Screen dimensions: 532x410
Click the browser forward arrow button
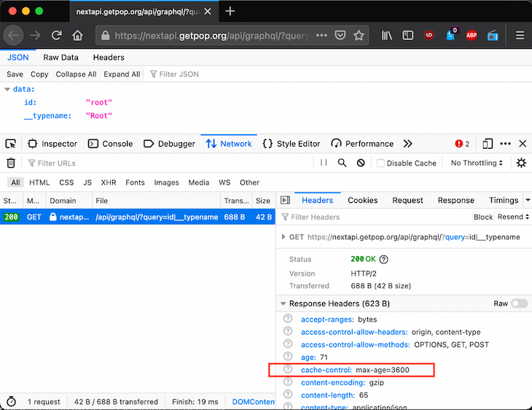click(x=35, y=35)
